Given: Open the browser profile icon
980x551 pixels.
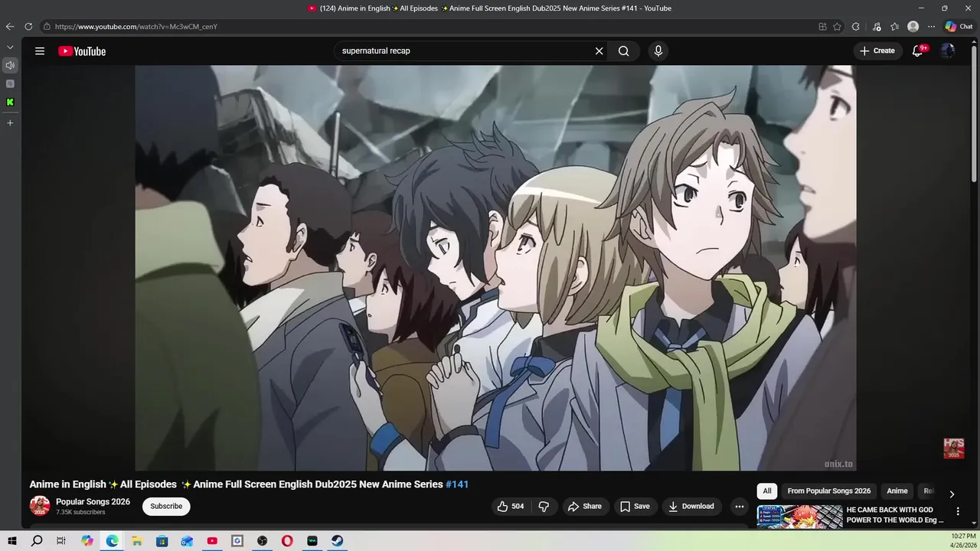Looking at the screenshot, I should (913, 27).
